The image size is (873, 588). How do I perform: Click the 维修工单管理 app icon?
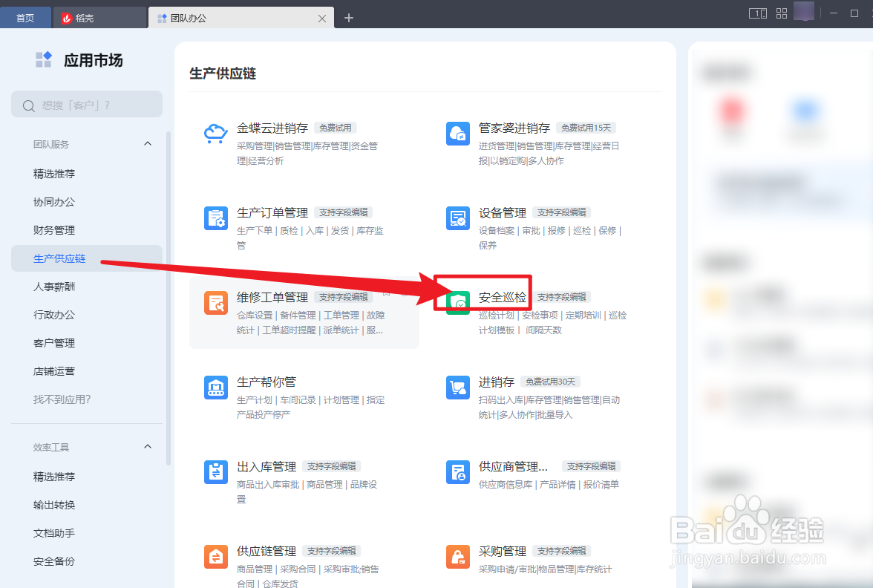(216, 303)
